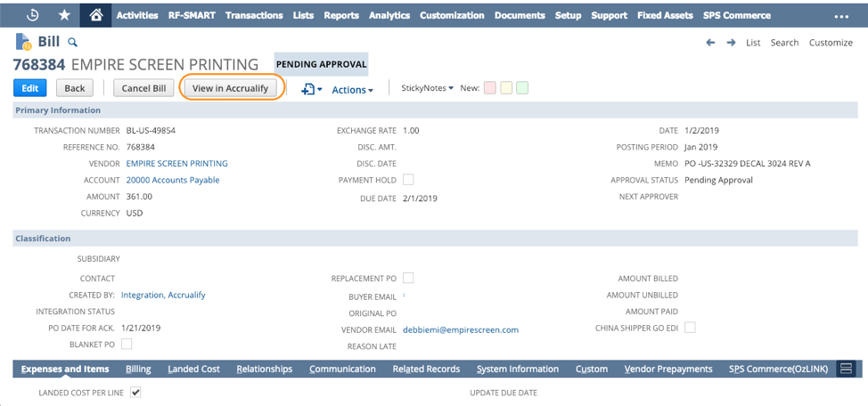The image size is (868, 406).
Task: Open the Lists menu
Action: point(303,15)
